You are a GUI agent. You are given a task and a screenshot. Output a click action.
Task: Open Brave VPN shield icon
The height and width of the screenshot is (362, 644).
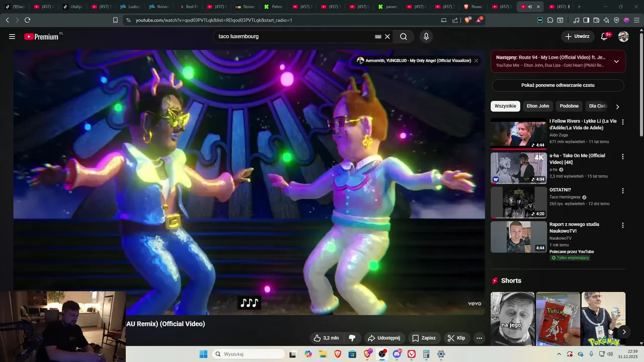pos(616,20)
